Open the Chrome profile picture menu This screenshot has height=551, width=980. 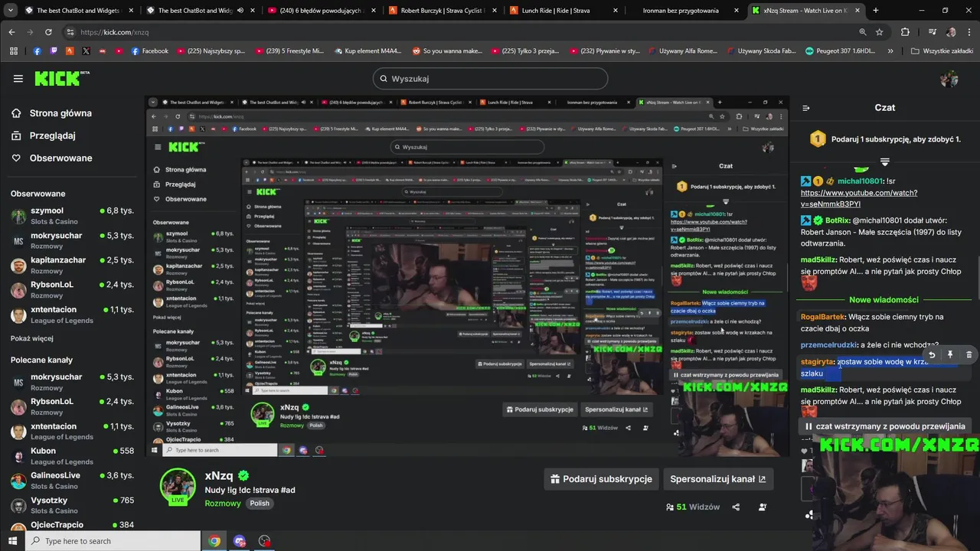(x=951, y=32)
